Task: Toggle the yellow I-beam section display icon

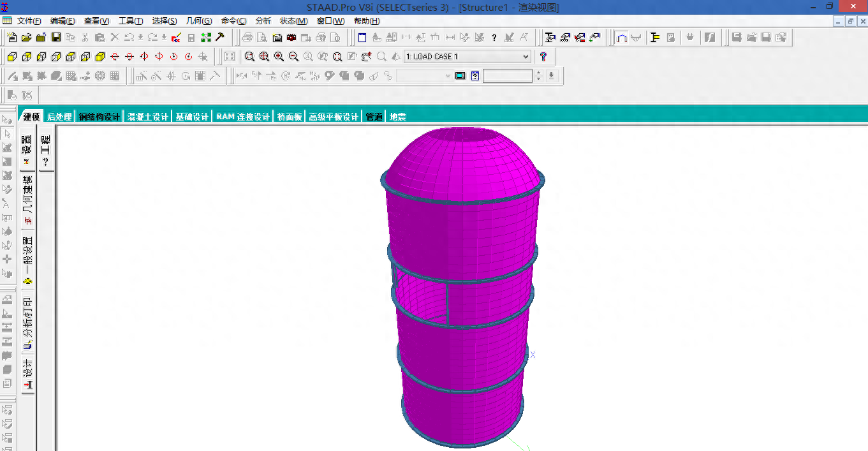Action: click(x=655, y=38)
